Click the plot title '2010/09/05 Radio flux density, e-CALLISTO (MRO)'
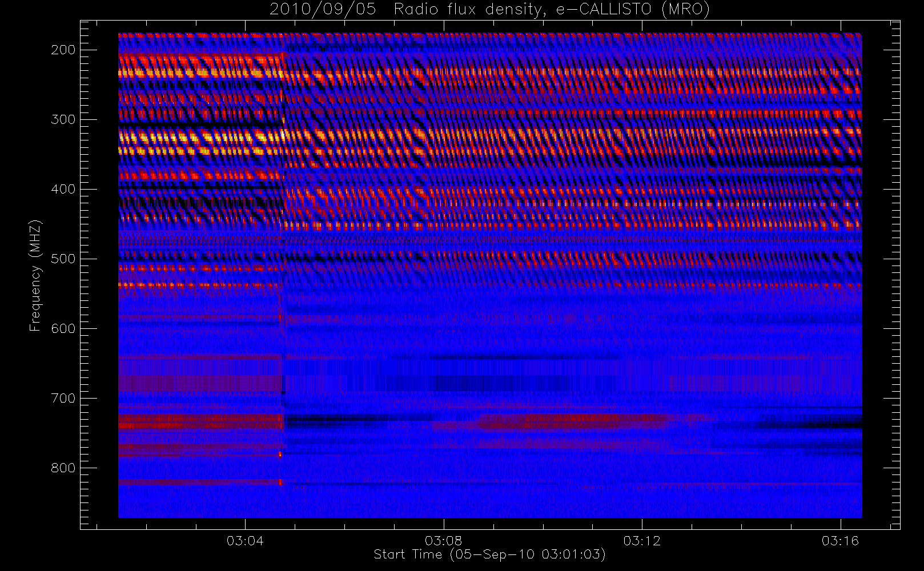The width and height of the screenshot is (924, 571). click(489, 10)
